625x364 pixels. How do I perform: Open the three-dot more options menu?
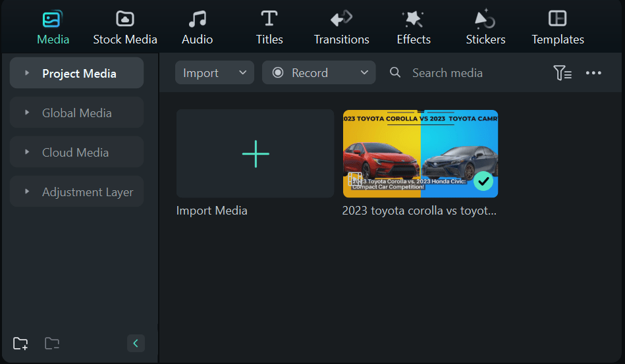pyautogui.click(x=593, y=73)
